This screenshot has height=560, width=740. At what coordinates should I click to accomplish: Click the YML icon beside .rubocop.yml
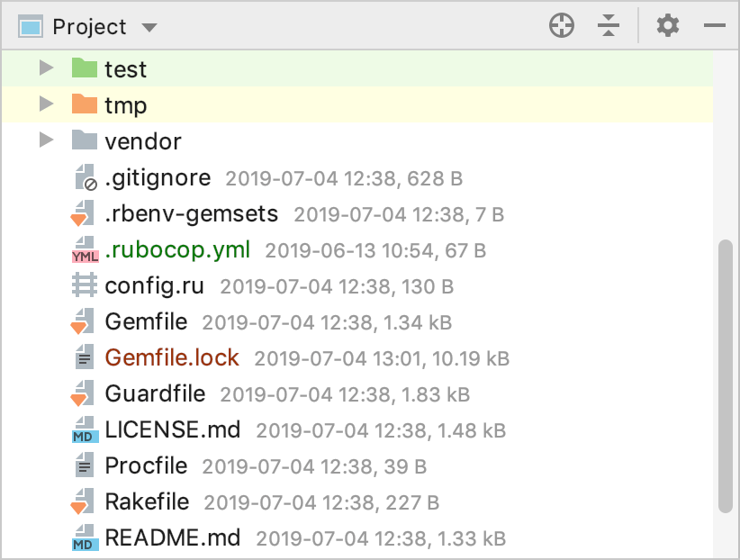coord(84,250)
